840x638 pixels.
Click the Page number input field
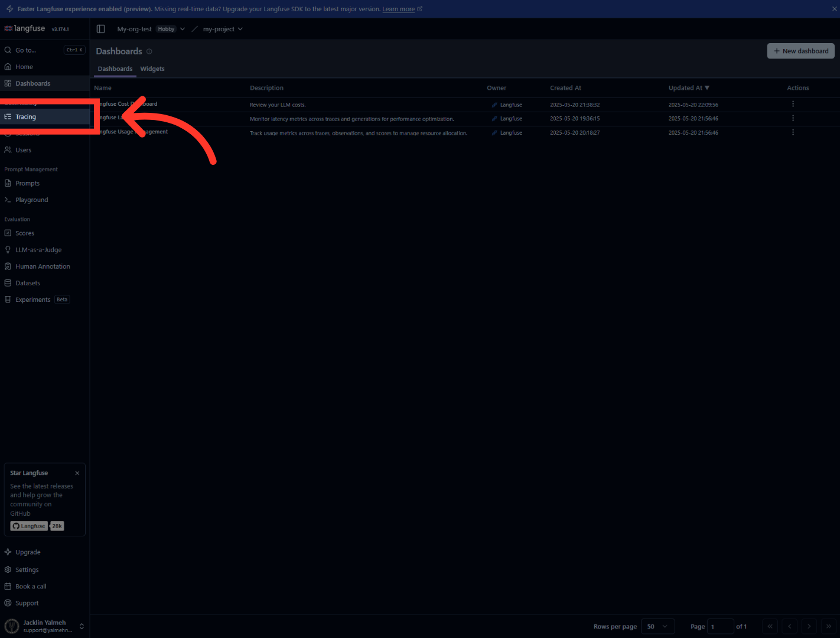point(721,627)
